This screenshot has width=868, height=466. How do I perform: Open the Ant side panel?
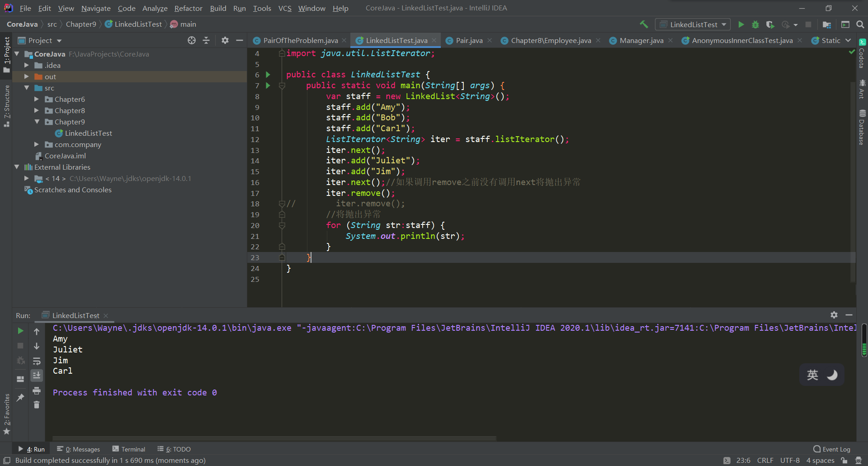[x=862, y=89]
